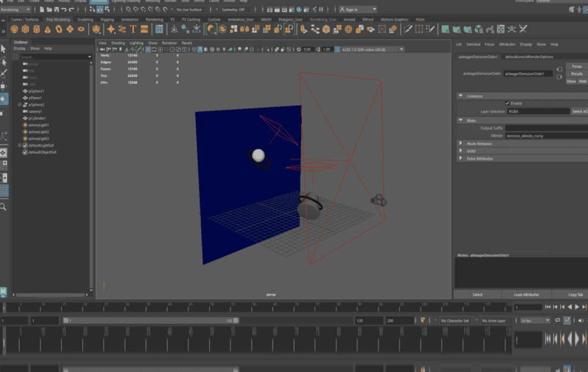Open the viewport Shading menu
The width and height of the screenshot is (588, 372).
[118, 43]
